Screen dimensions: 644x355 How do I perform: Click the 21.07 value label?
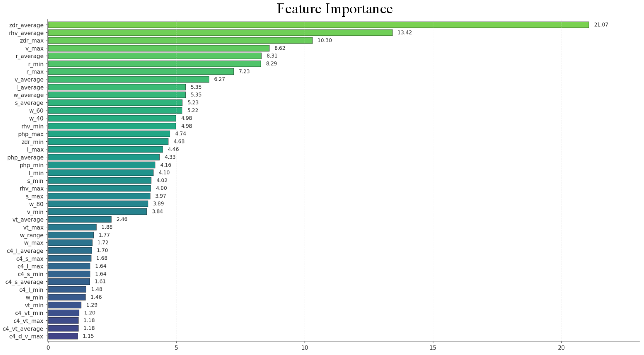click(x=601, y=25)
